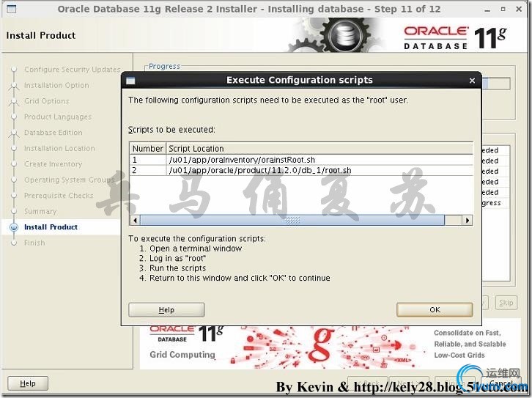Click the Oracle Database 11g logo header
This screenshot has height=398, width=532.
point(455,37)
